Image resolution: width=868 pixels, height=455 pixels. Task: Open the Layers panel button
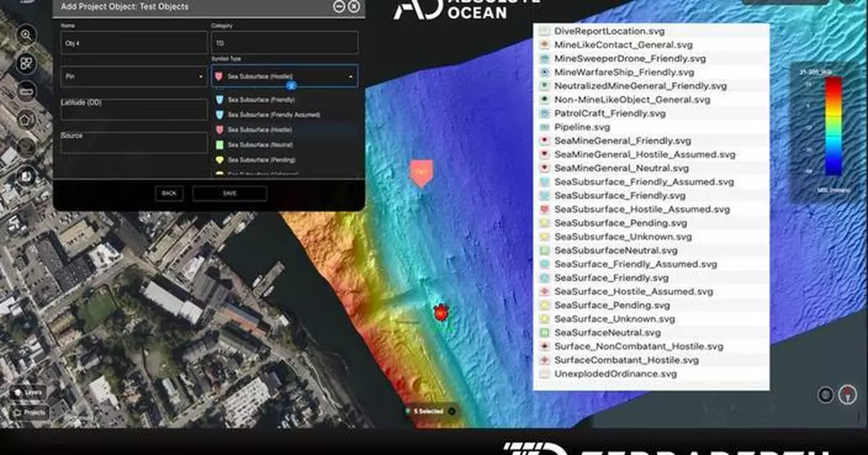tap(27, 392)
